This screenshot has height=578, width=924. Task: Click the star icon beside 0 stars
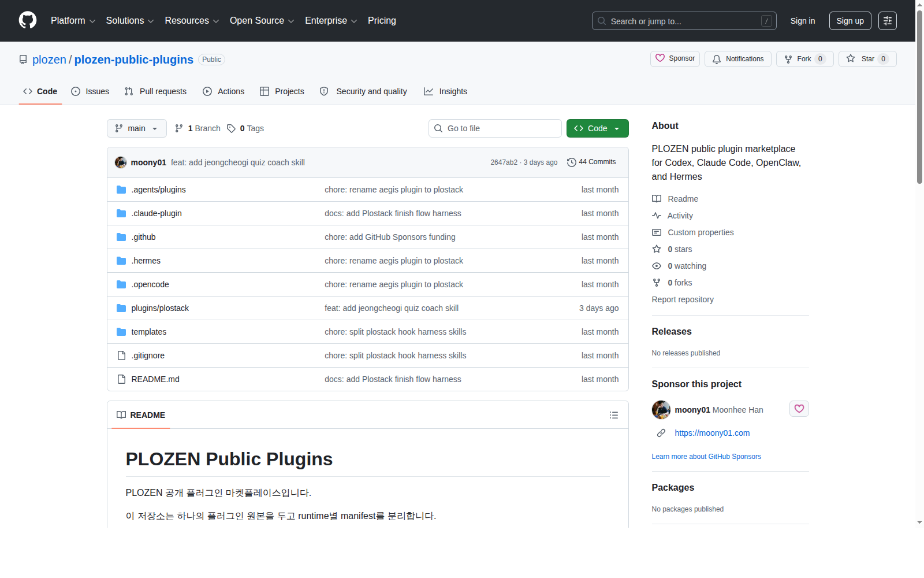657,249
